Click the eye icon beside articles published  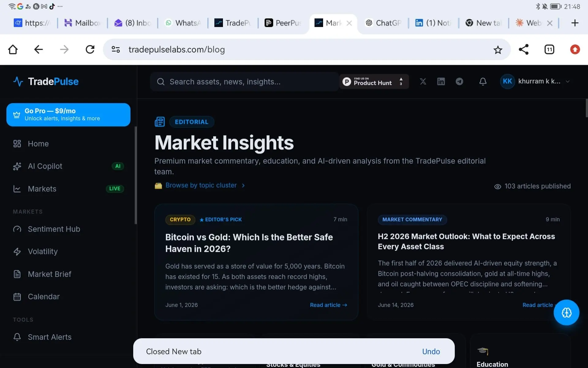click(x=498, y=186)
